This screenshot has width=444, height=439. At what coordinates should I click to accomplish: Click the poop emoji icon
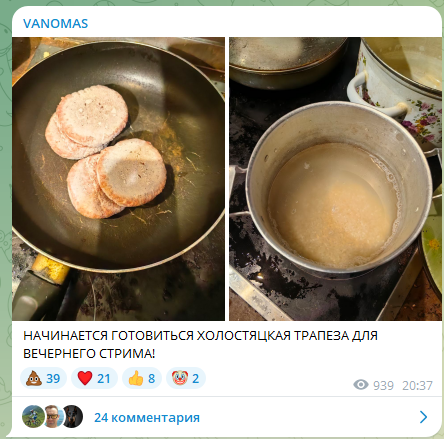[x=34, y=378]
